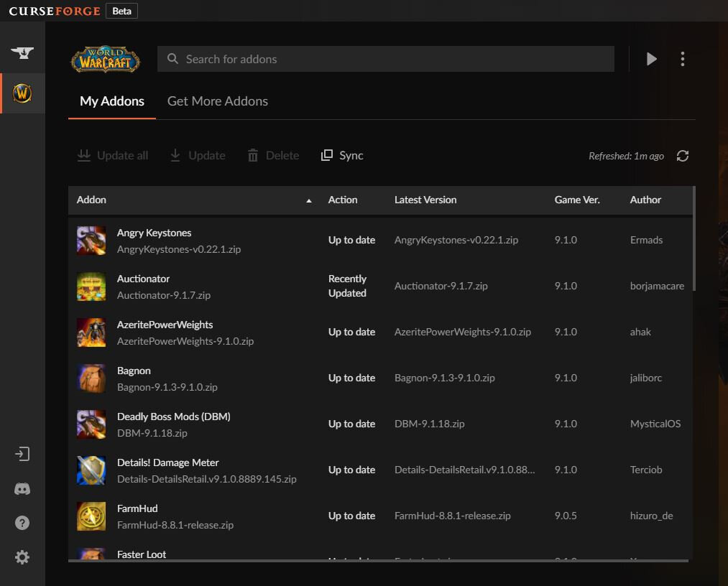Click the Details! Damage Meter thumbnail
Image resolution: width=728 pixels, height=586 pixels.
click(x=91, y=470)
